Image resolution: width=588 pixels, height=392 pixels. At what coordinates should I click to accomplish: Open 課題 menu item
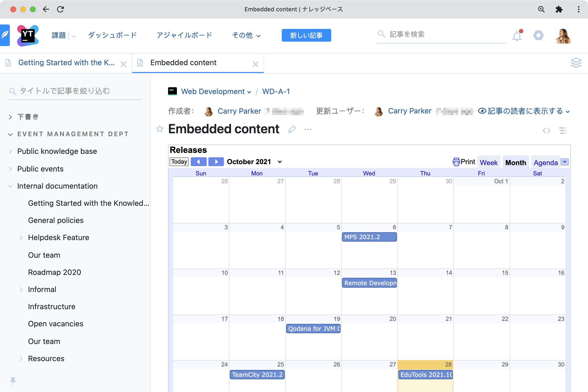pyautogui.click(x=59, y=35)
